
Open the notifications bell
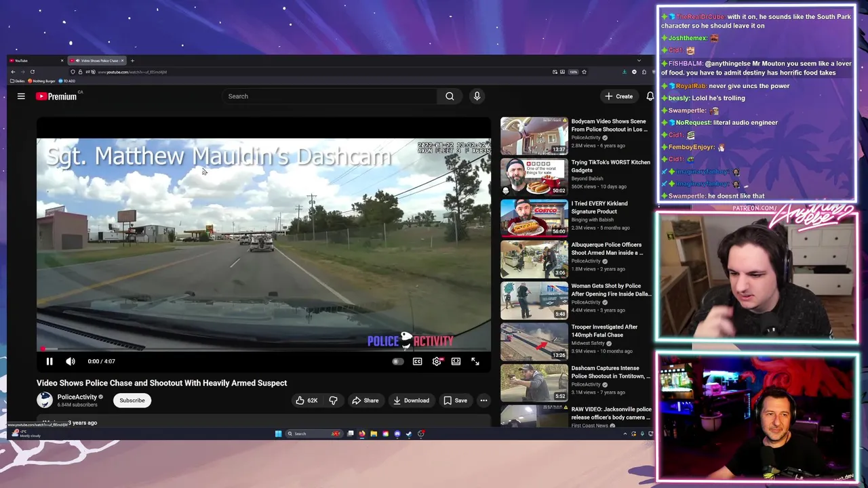click(x=650, y=96)
